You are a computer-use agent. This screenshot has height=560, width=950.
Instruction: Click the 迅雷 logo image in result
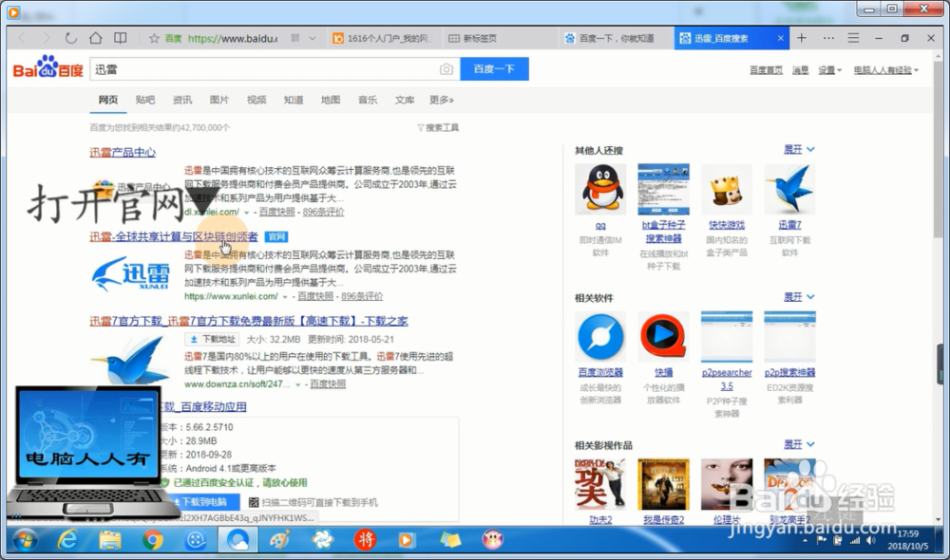point(130,274)
